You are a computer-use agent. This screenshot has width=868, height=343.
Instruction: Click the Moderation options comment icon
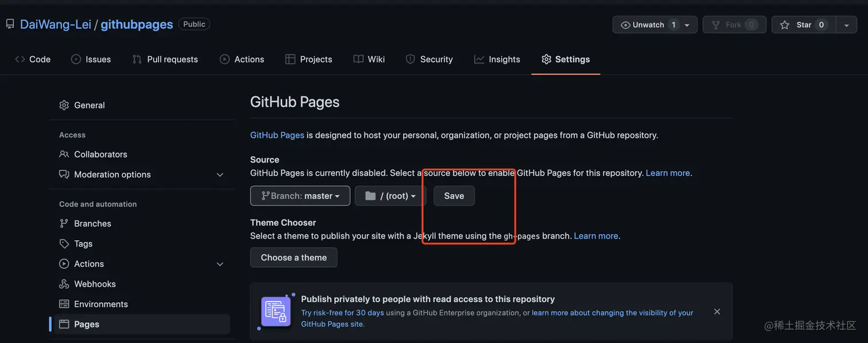64,174
